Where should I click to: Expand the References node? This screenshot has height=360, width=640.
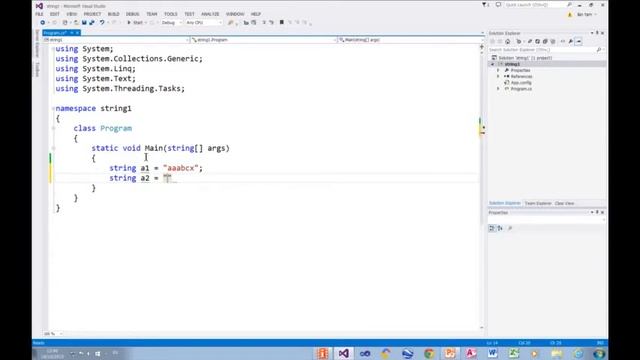point(498,77)
